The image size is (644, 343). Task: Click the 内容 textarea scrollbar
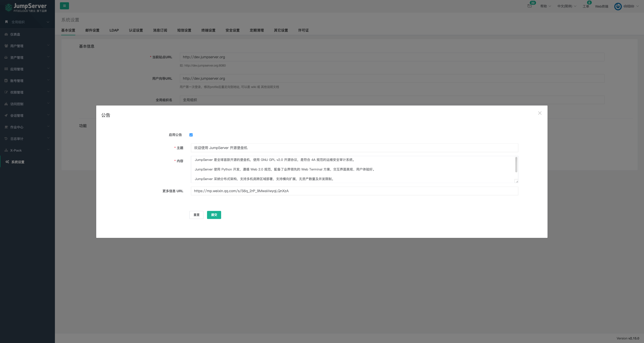click(x=516, y=165)
